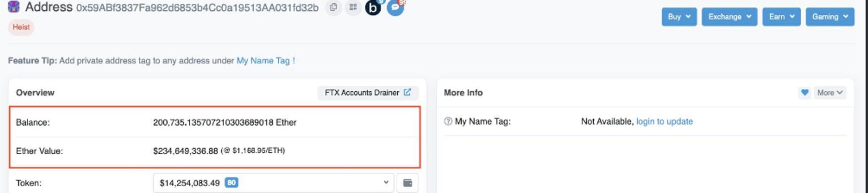This screenshot has height=193, width=868.
Task: Click the wallet icon beside the Token dropdown
Action: 408,183
